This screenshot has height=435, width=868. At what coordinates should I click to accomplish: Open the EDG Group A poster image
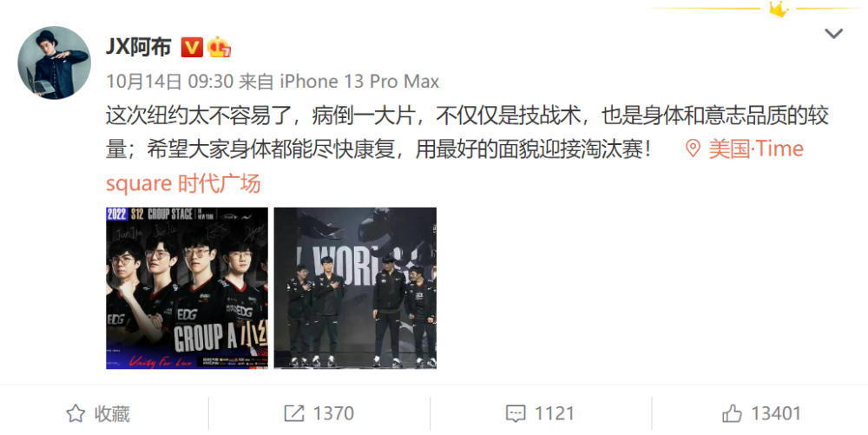(x=187, y=287)
